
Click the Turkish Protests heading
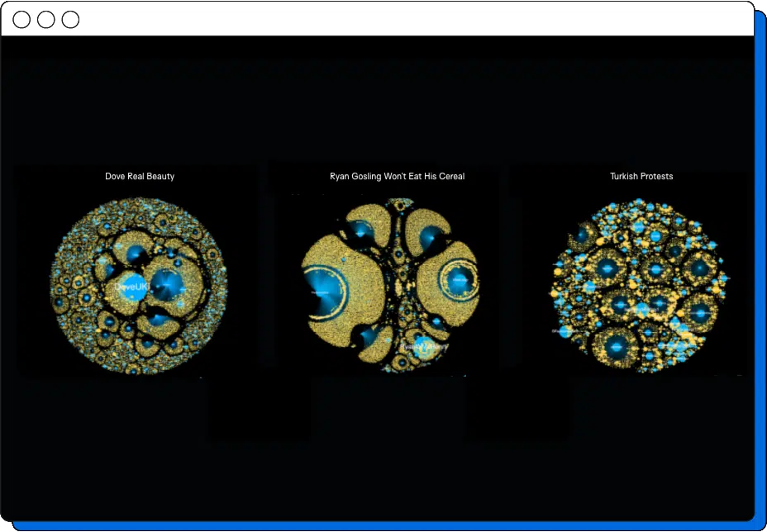click(x=641, y=176)
